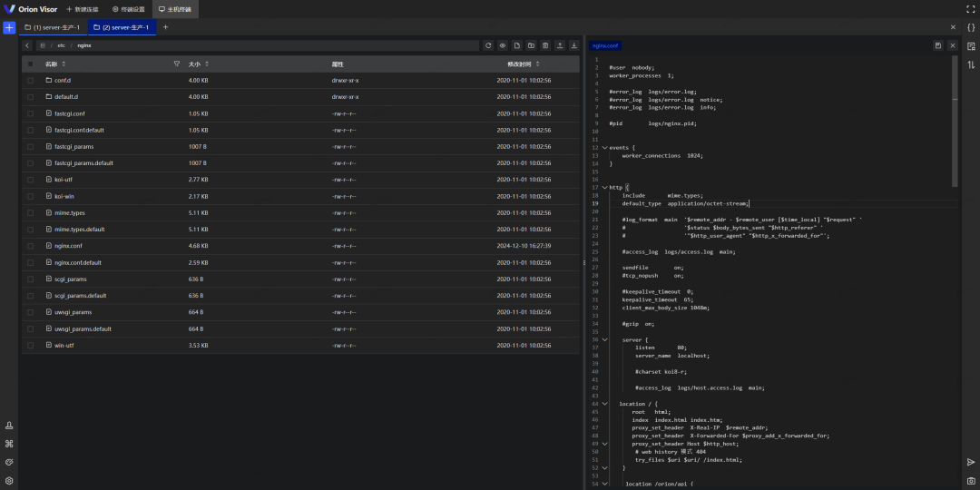The width and height of the screenshot is (980, 490).
Task: Collapse the http block fold arrow
Action: coord(604,188)
